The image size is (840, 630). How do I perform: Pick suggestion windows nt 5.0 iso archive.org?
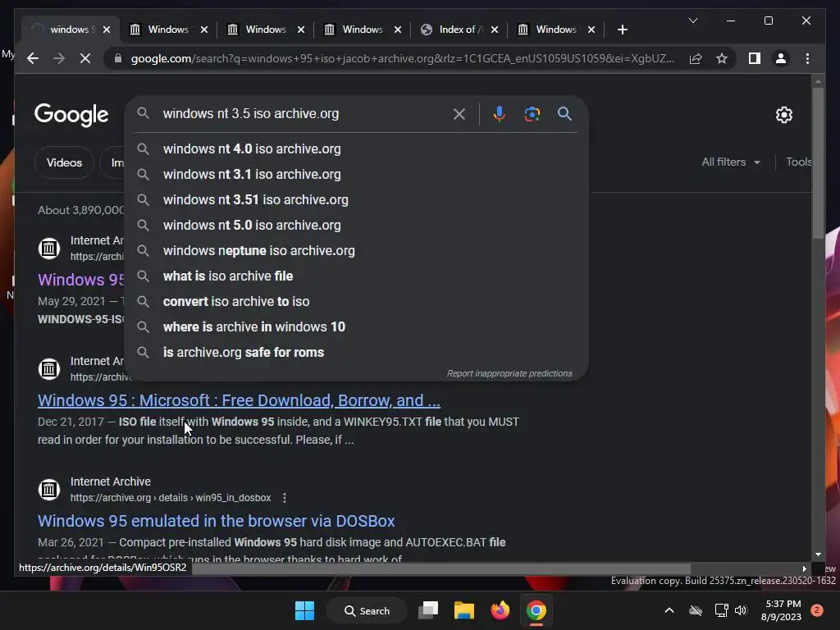356,225
